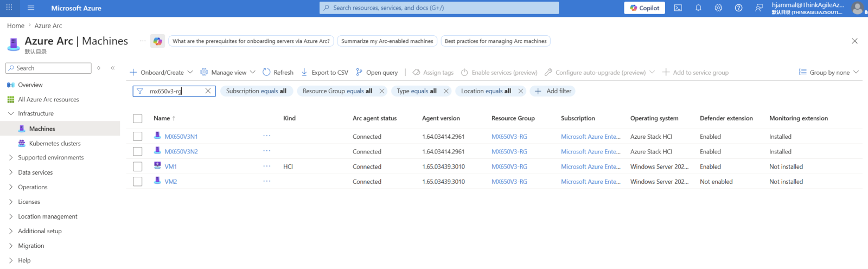Image resolution: width=868 pixels, height=269 pixels.
Task: Open Group by none dropdown
Action: pos(829,72)
